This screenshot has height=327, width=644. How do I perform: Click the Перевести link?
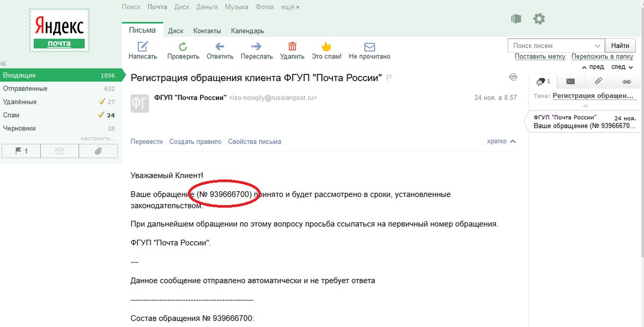pyautogui.click(x=147, y=142)
